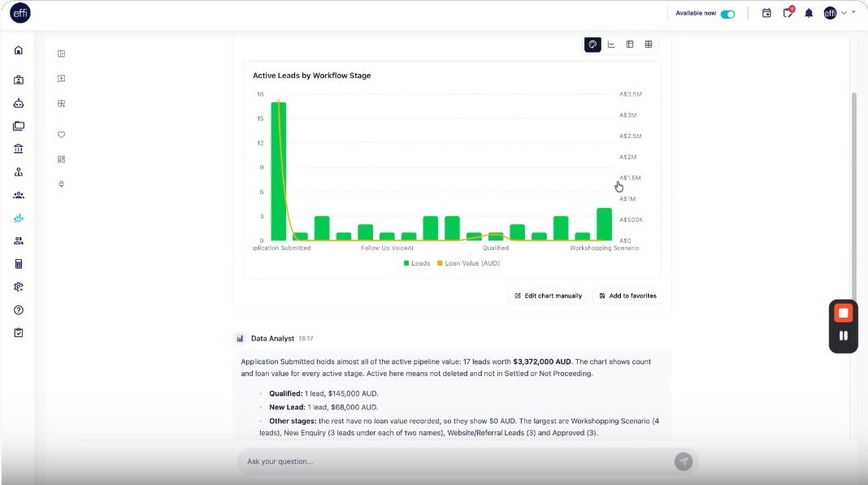Switch to the data grid table icon
The height and width of the screenshot is (485, 868).
tap(649, 45)
